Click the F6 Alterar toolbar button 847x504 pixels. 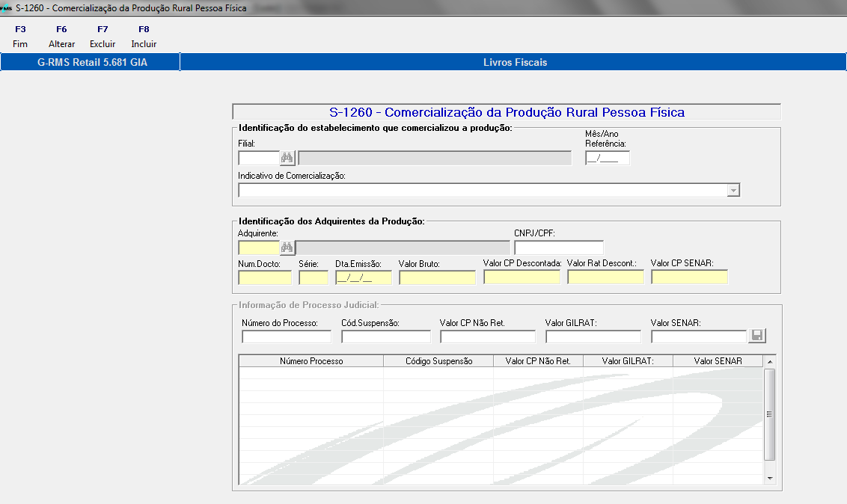point(61,36)
